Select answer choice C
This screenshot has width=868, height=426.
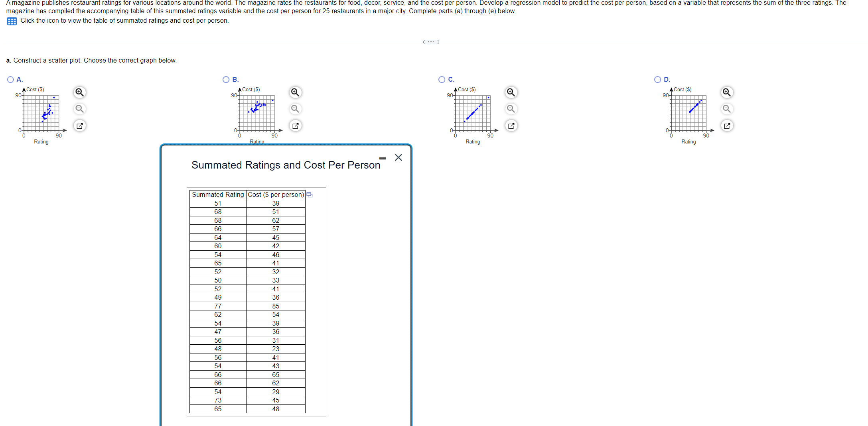tap(442, 79)
